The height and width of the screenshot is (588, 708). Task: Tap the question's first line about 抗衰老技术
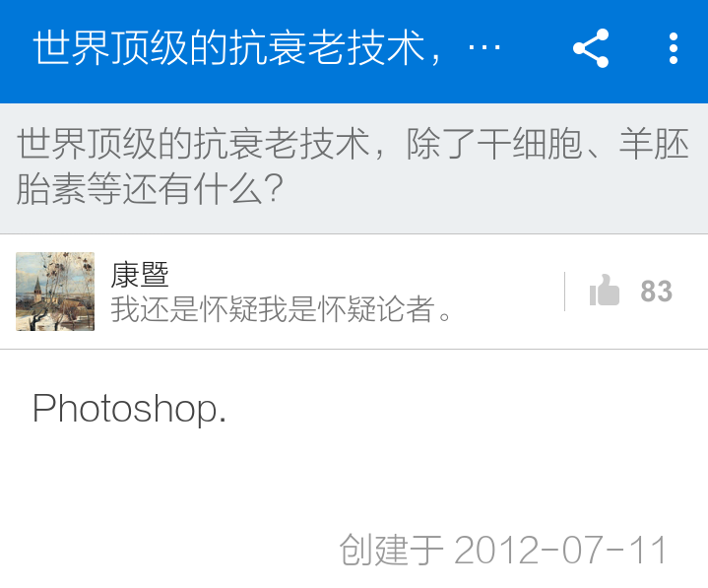tap(353, 144)
